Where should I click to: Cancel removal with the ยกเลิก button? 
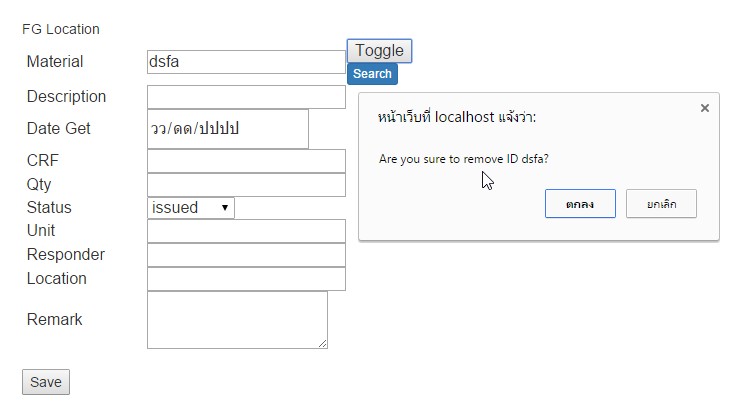coord(661,204)
